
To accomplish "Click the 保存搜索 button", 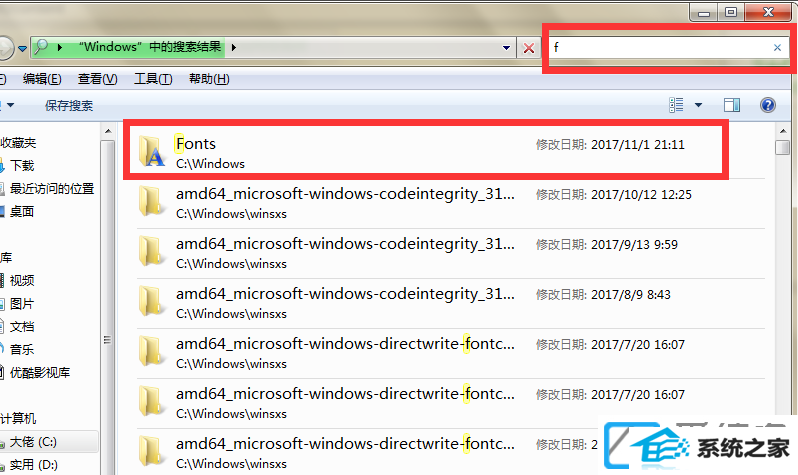I will pos(69,106).
